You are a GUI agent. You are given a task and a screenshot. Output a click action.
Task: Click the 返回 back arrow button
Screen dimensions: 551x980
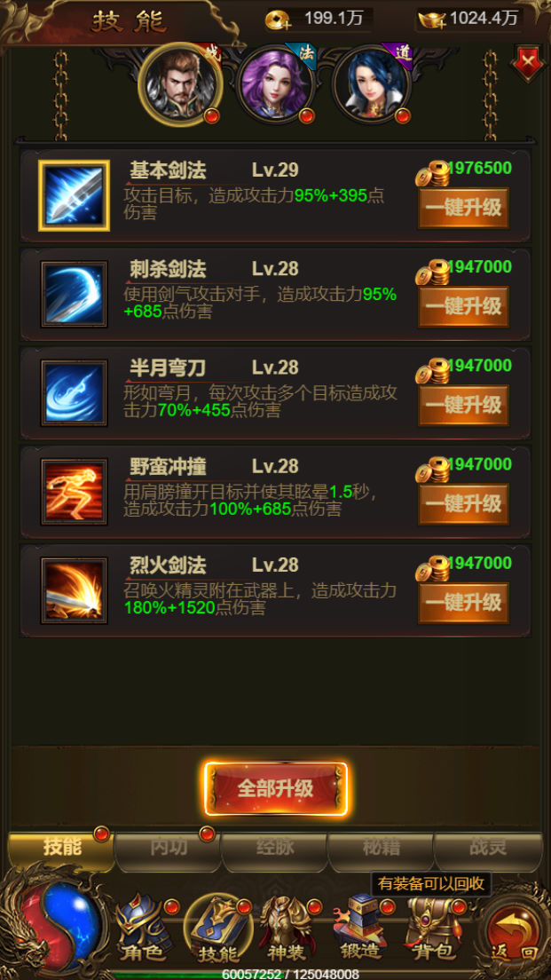click(x=514, y=931)
